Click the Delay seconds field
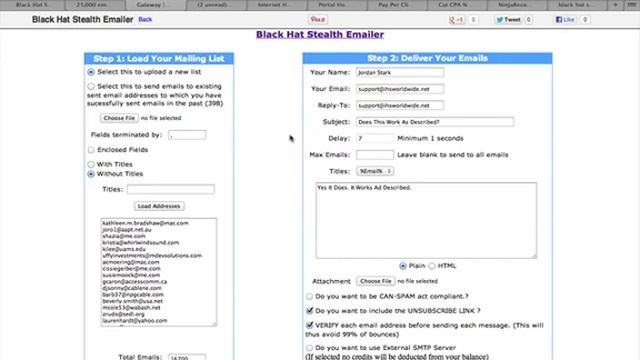 [375, 138]
